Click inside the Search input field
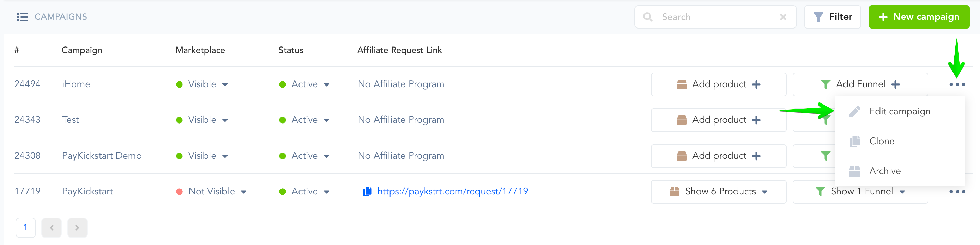Viewport: 980px width, 245px height. (x=715, y=17)
